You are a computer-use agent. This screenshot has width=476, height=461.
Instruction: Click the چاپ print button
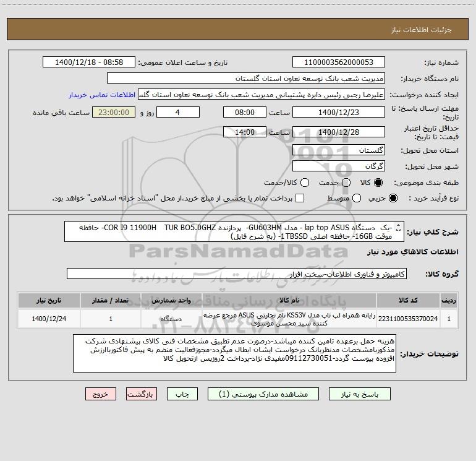pos(182,394)
